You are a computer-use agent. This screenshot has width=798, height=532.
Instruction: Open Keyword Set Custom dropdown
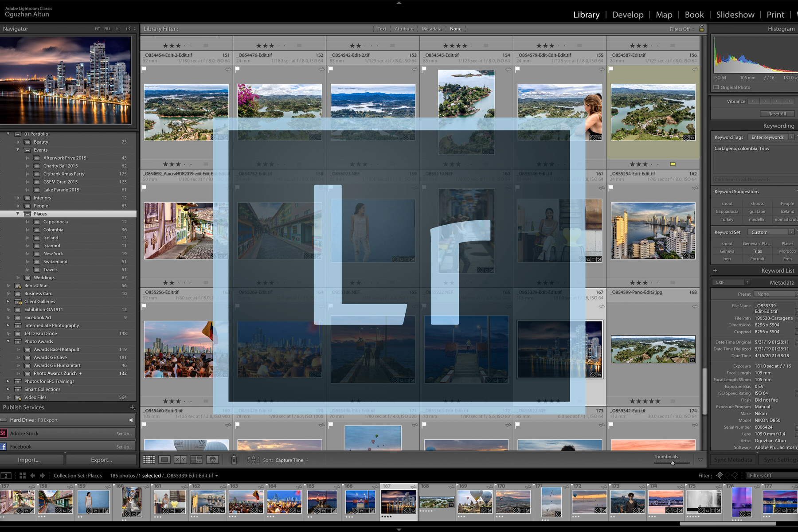click(x=771, y=232)
